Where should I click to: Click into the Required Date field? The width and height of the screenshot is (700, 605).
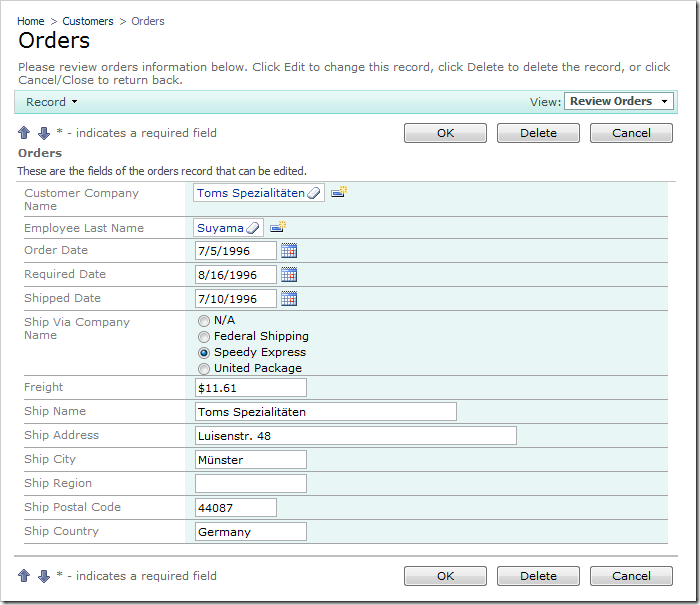[x=236, y=275]
